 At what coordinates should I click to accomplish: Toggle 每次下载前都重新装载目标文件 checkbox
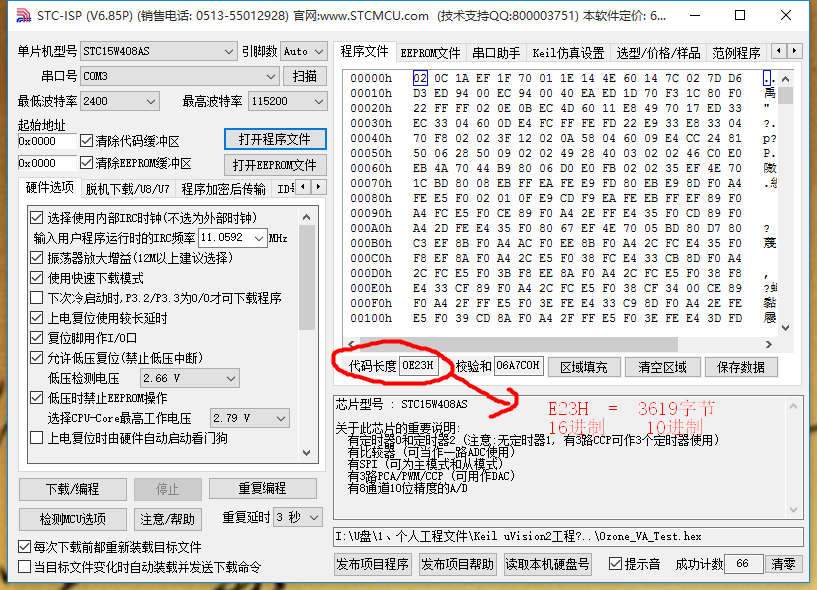click(x=24, y=547)
